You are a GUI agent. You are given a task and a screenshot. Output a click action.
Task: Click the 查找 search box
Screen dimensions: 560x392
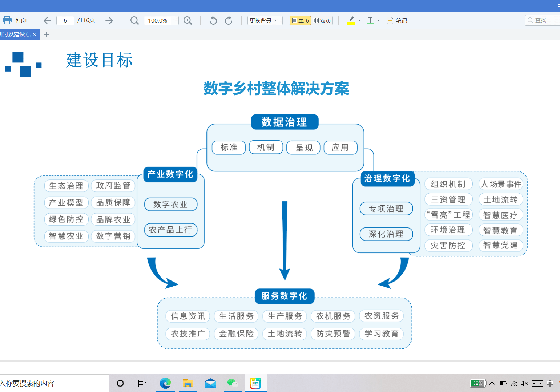pyautogui.click(x=542, y=20)
